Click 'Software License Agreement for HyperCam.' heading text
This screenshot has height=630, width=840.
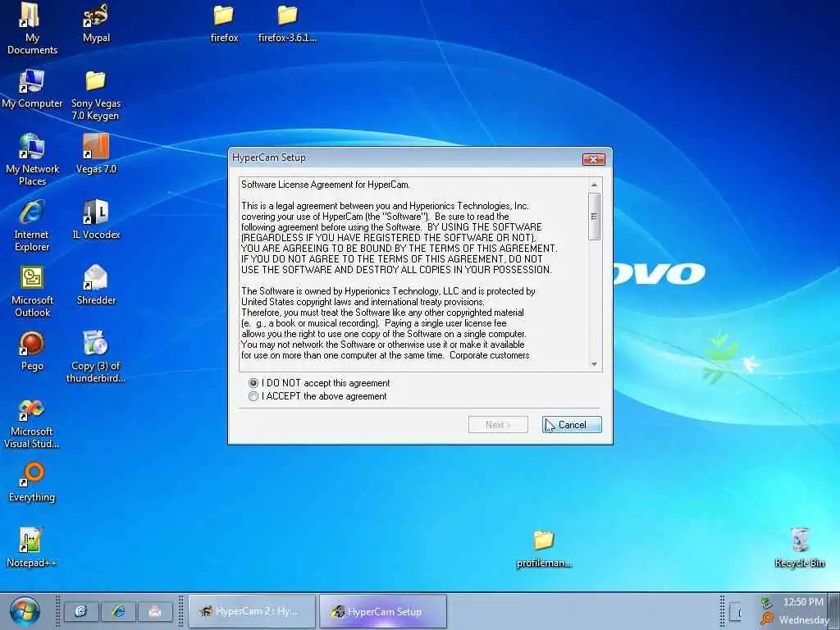325,185
